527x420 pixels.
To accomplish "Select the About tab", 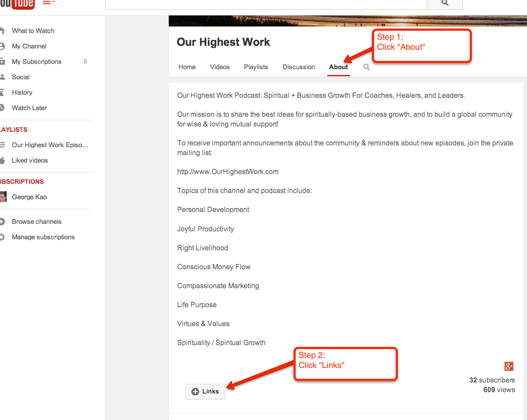I will [338, 67].
